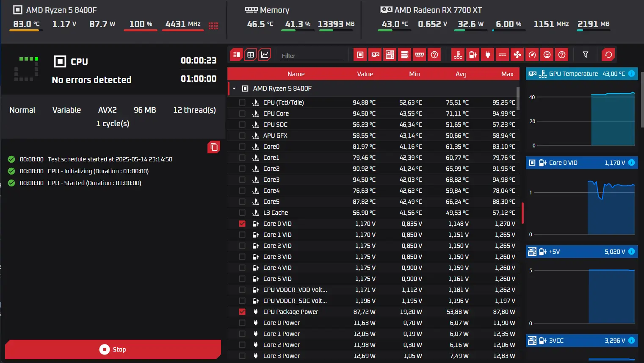Sort by the Avg column header

click(461, 74)
